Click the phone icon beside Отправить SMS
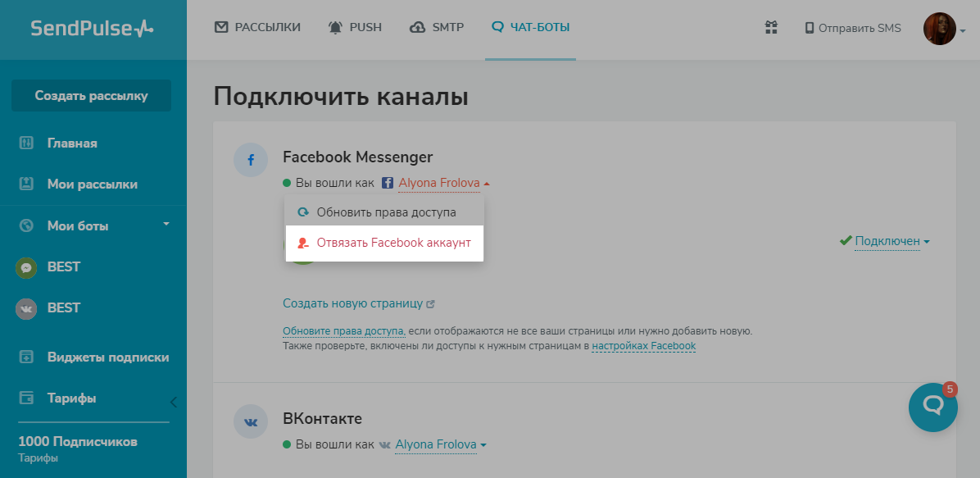Screen dimensions: 980x478 pyautogui.click(x=810, y=28)
